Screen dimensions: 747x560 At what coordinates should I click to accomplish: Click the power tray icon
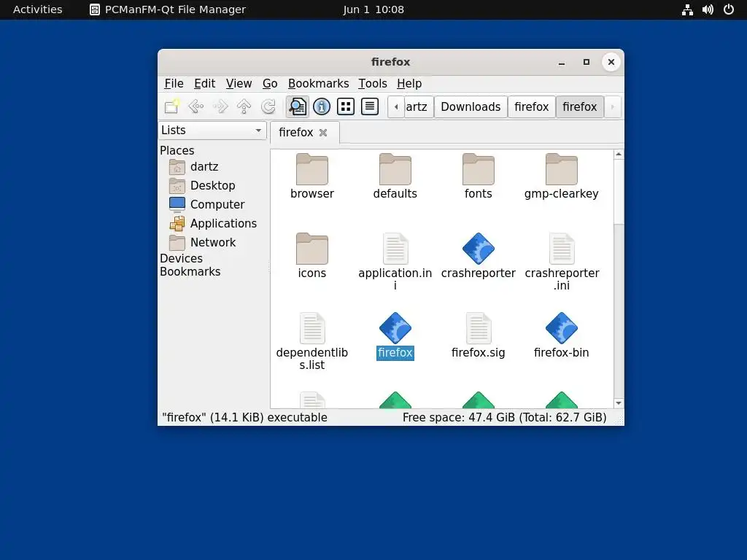(x=729, y=9)
